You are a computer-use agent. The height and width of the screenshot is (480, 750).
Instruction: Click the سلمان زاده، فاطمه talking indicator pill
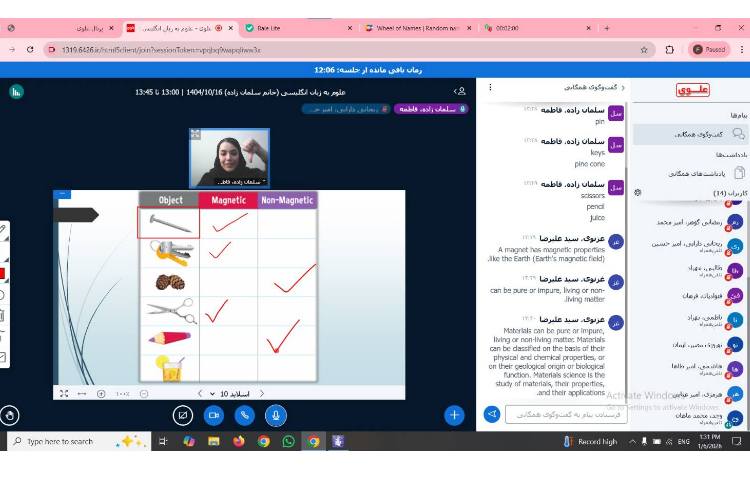(430, 109)
